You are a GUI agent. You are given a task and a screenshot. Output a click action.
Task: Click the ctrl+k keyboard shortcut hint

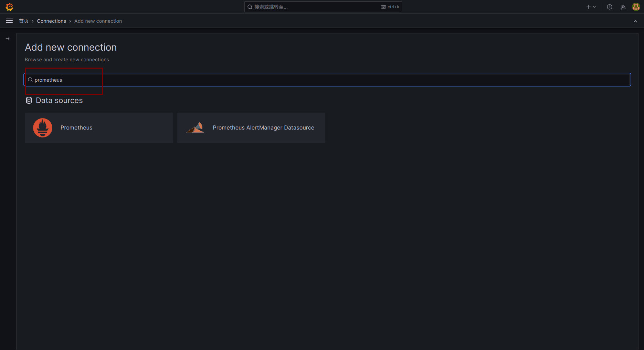(390, 7)
